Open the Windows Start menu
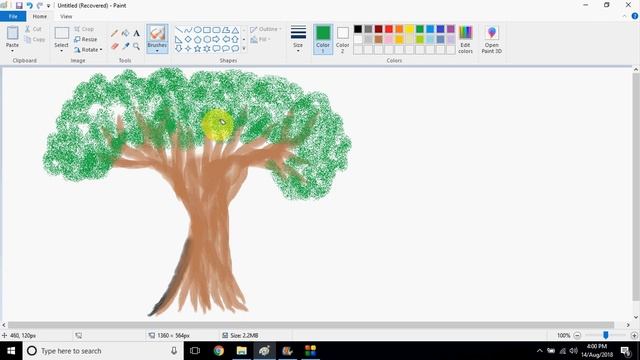This screenshot has width=640, height=360. coord(11,351)
